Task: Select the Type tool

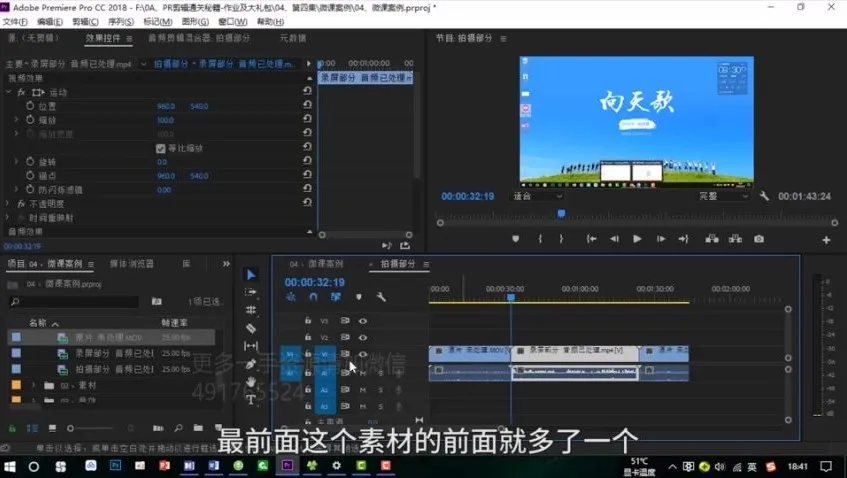Action: click(x=251, y=400)
